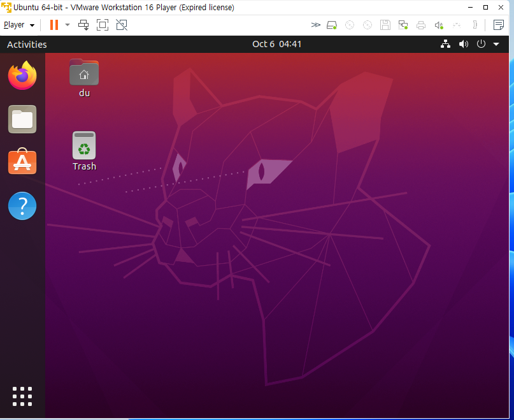The height and width of the screenshot is (420, 514).
Task: Click the wired network status icon
Action: coord(445,44)
